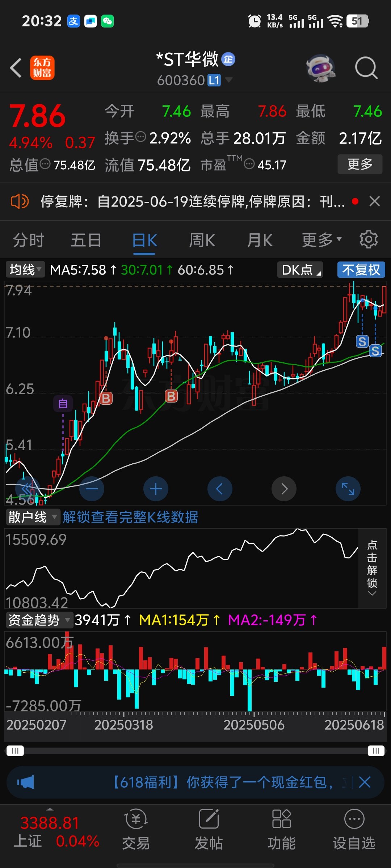Dismiss the 停复牌 notice with X
This screenshot has width=391, height=868.
click(x=375, y=201)
